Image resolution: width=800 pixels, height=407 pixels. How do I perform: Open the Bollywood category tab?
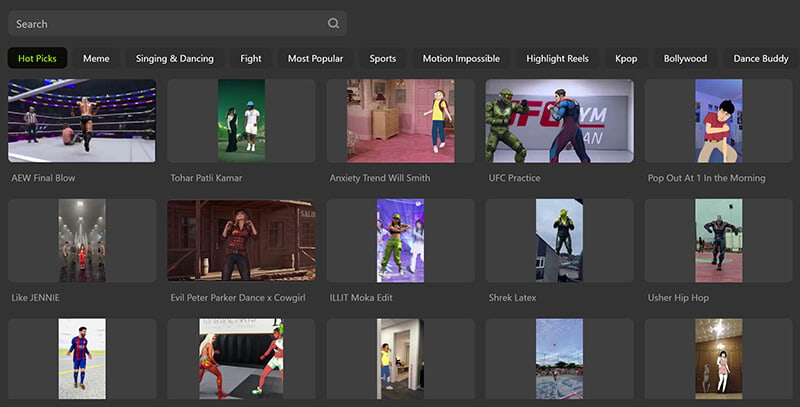pos(685,59)
